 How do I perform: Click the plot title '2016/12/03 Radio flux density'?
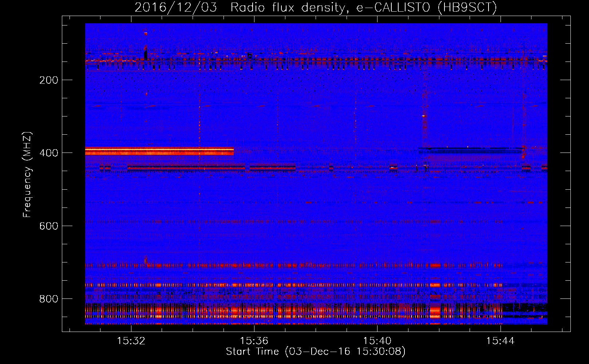tap(316, 7)
